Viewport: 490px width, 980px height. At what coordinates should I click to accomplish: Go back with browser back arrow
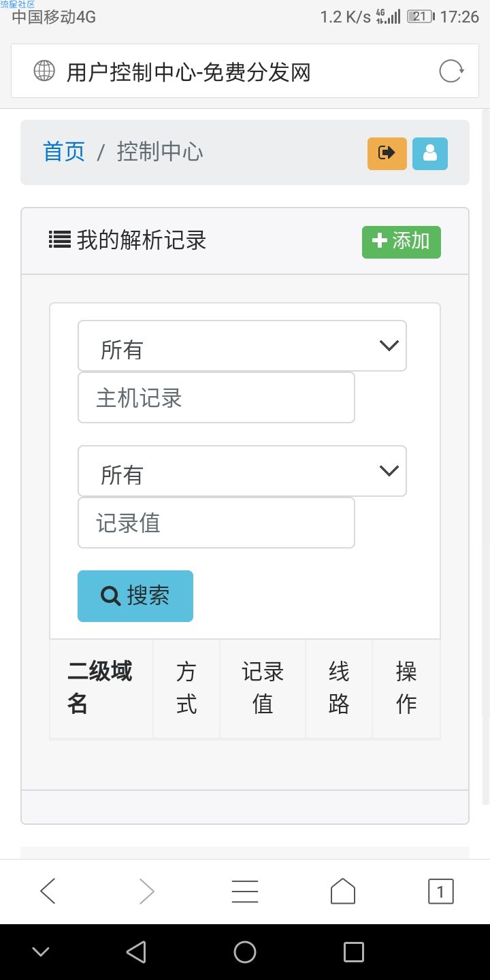point(48,892)
